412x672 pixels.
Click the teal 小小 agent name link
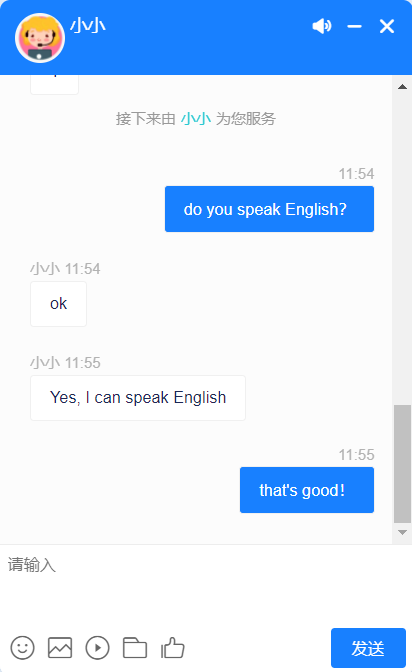(x=195, y=119)
